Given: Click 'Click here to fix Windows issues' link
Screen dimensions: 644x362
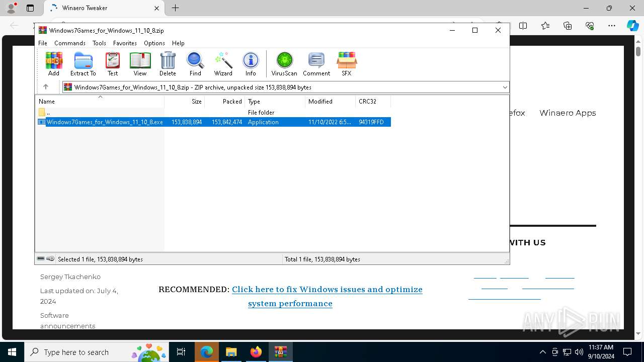Looking at the screenshot, I should click(327, 296).
